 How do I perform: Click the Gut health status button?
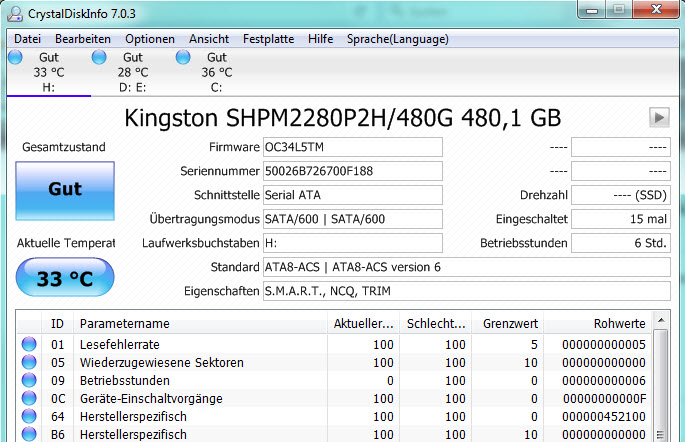tap(65, 191)
